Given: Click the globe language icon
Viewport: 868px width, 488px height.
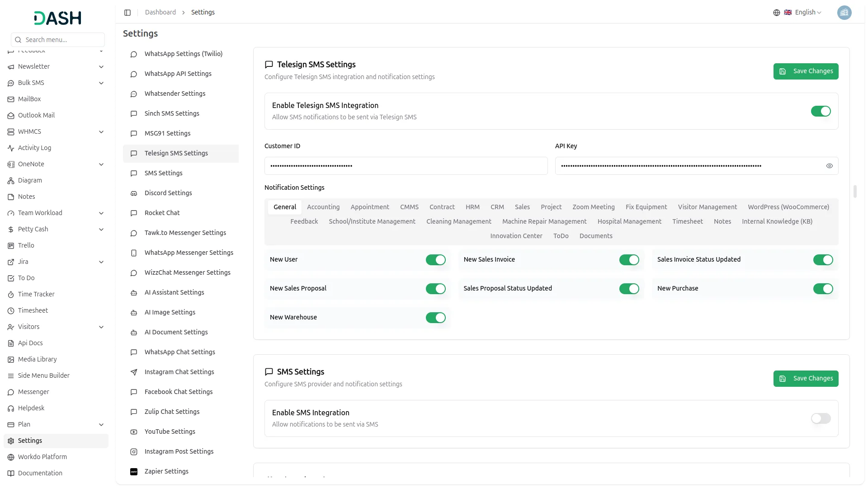Looking at the screenshot, I should click(776, 13).
